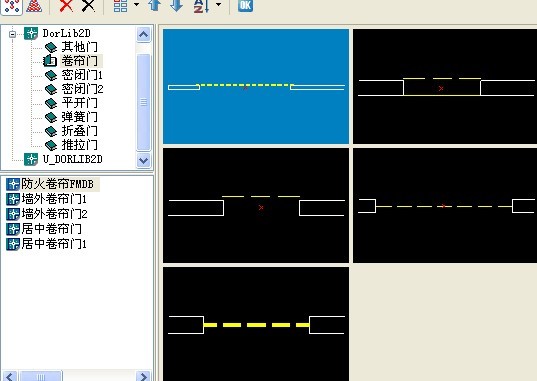Open the layout grid dropdown arrow

(136, 4)
